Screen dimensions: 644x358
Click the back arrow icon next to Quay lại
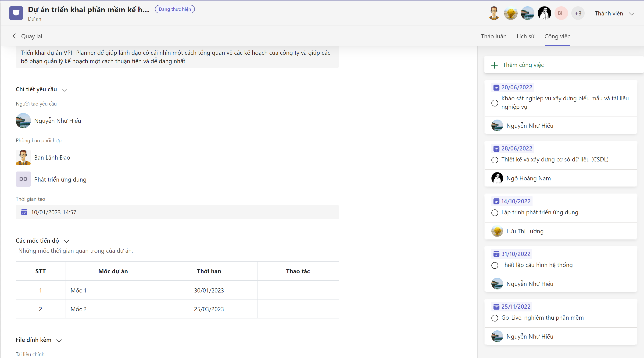pyautogui.click(x=14, y=36)
